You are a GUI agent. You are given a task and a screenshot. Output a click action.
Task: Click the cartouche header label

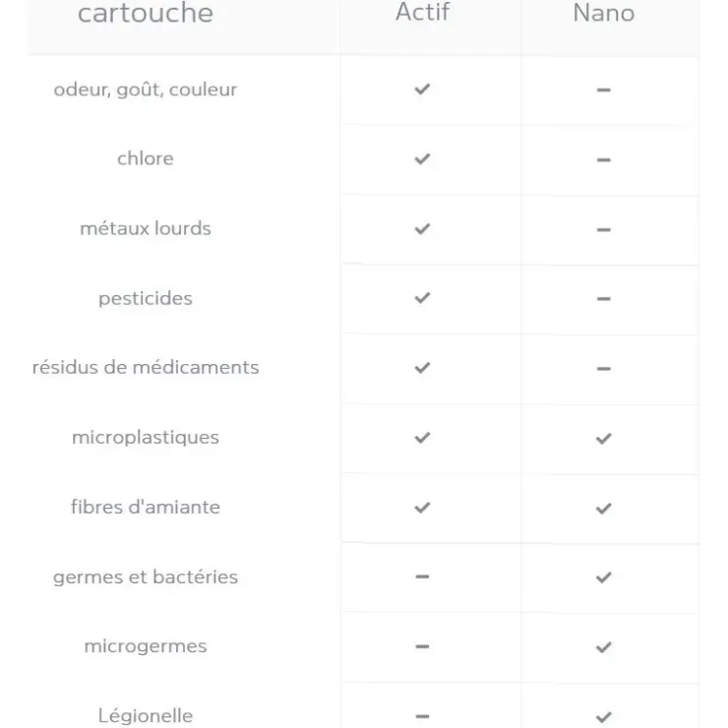(x=146, y=13)
